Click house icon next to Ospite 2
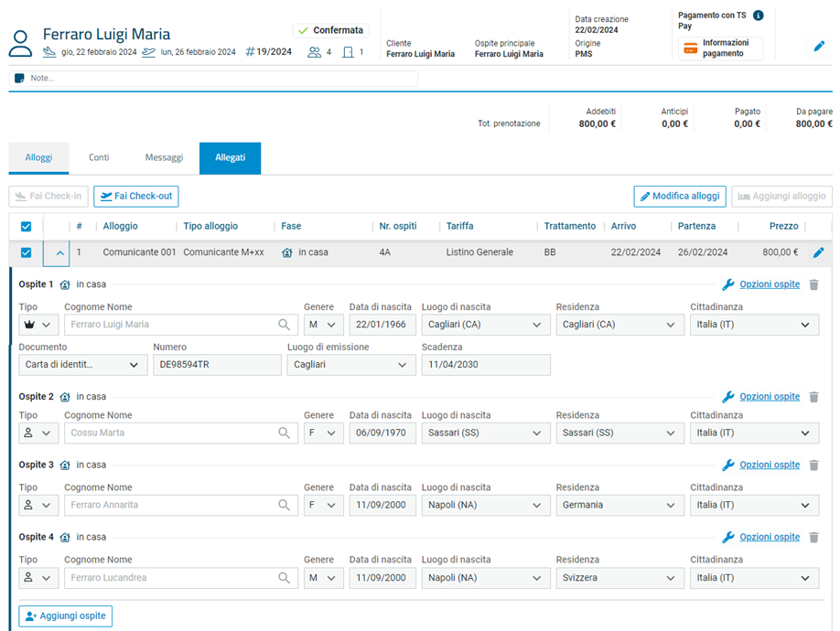This screenshot has height=631, width=840. pyautogui.click(x=65, y=397)
